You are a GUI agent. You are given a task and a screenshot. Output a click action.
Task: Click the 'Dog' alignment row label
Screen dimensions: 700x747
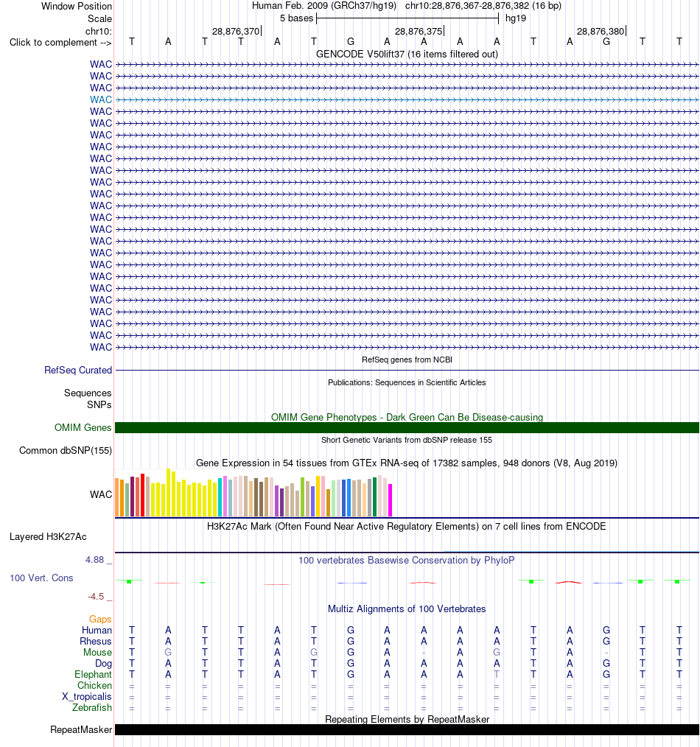(x=103, y=664)
